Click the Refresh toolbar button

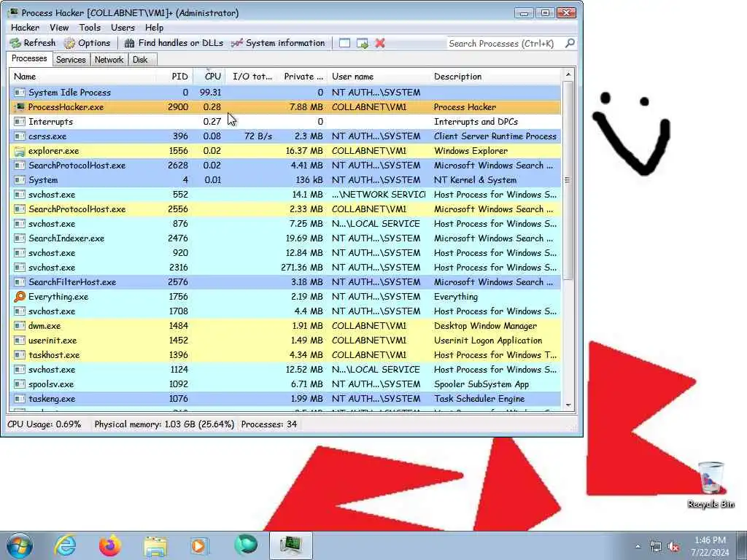point(33,43)
